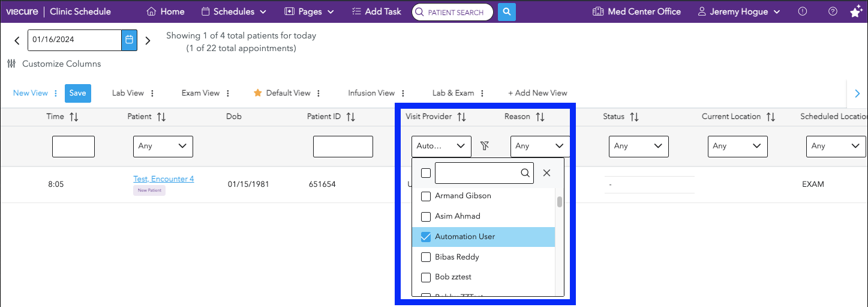The height and width of the screenshot is (307, 868).
Task: Switch to Default View tab
Action: (282, 93)
